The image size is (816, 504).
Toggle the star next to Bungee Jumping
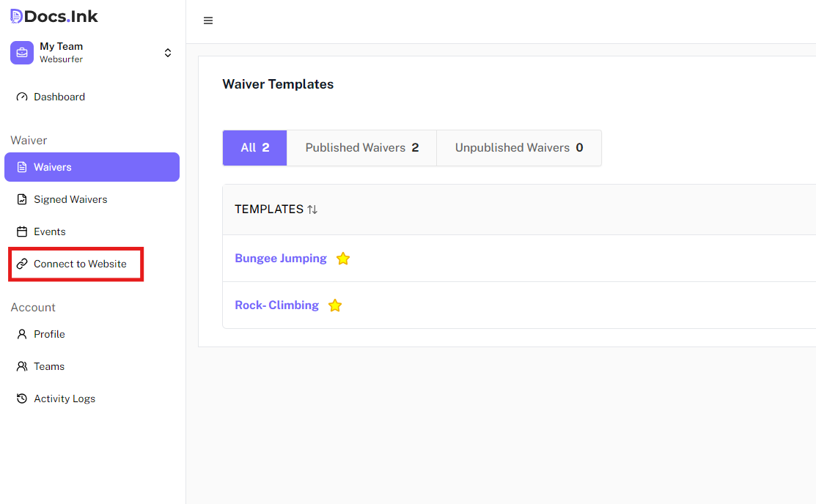click(343, 259)
